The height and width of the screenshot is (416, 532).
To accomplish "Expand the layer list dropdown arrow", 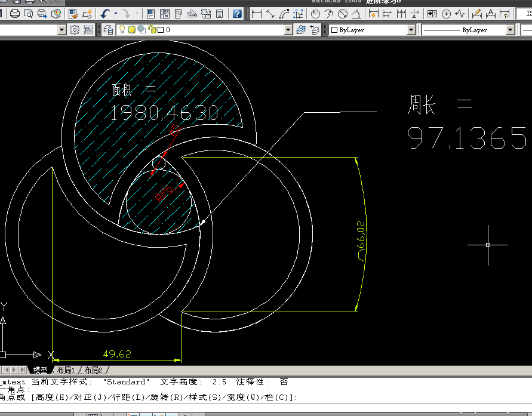I will (288, 30).
